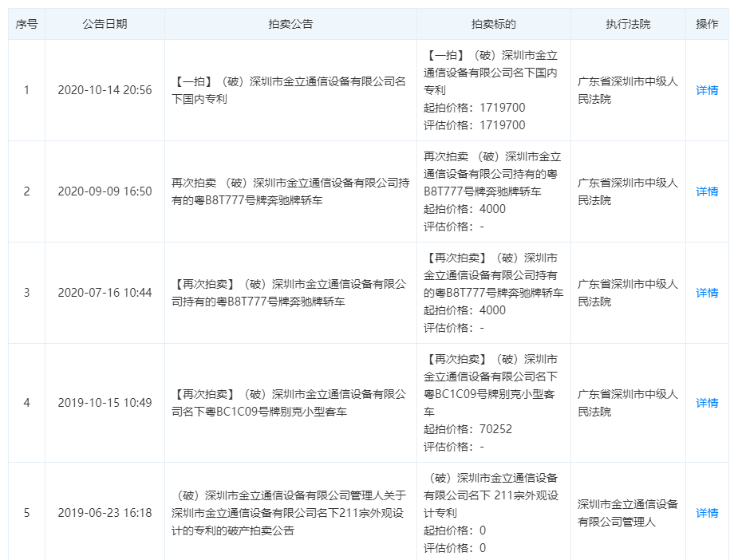This screenshot has width=734, height=560.
Task: Open 详情 link for the 2020-10-14 auction
Action: 707,90
